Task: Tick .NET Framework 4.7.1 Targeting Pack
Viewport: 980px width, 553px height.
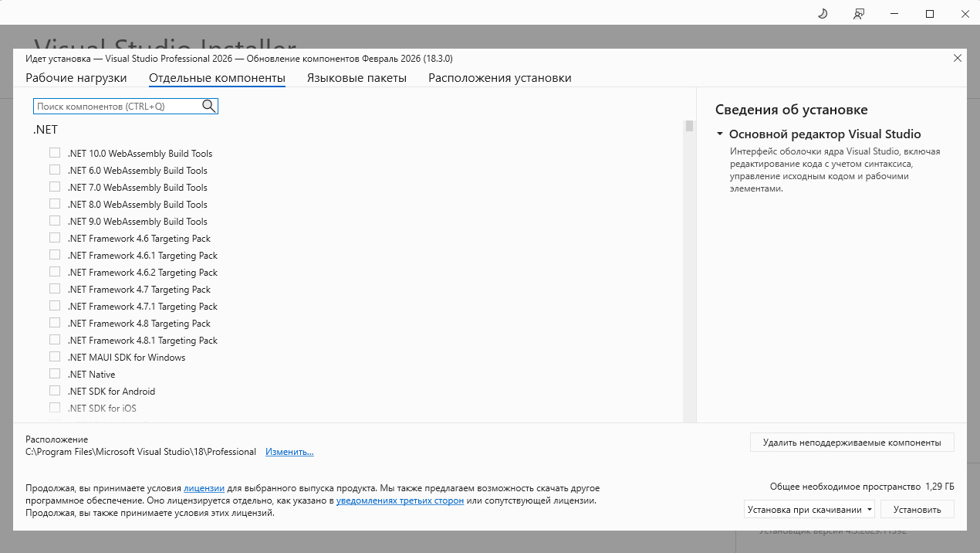Action: pyautogui.click(x=55, y=306)
